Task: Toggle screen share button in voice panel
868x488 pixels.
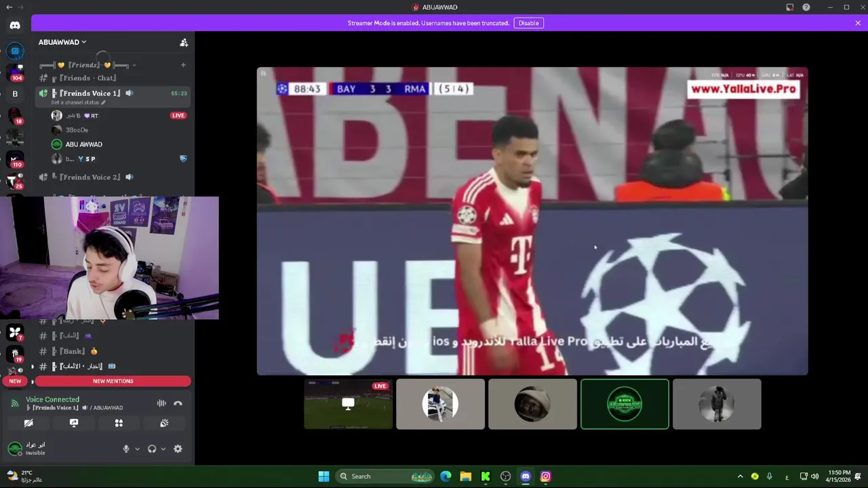Action: coord(74,423)
